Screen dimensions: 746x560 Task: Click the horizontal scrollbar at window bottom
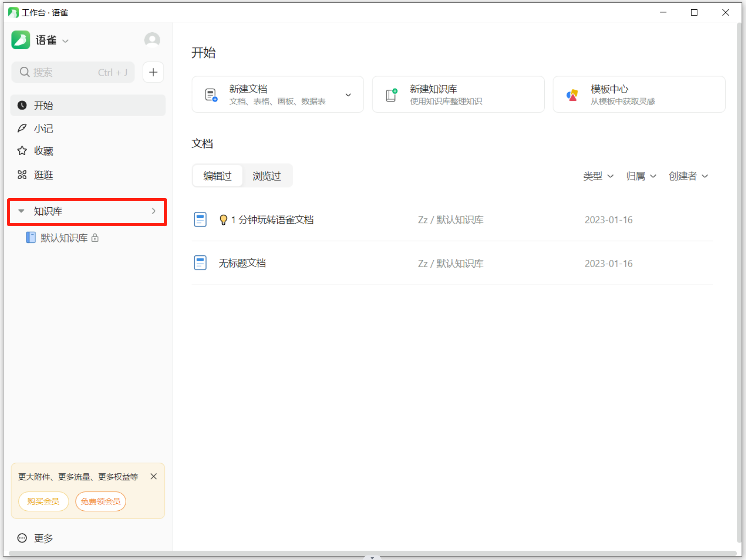click(372, 553)
